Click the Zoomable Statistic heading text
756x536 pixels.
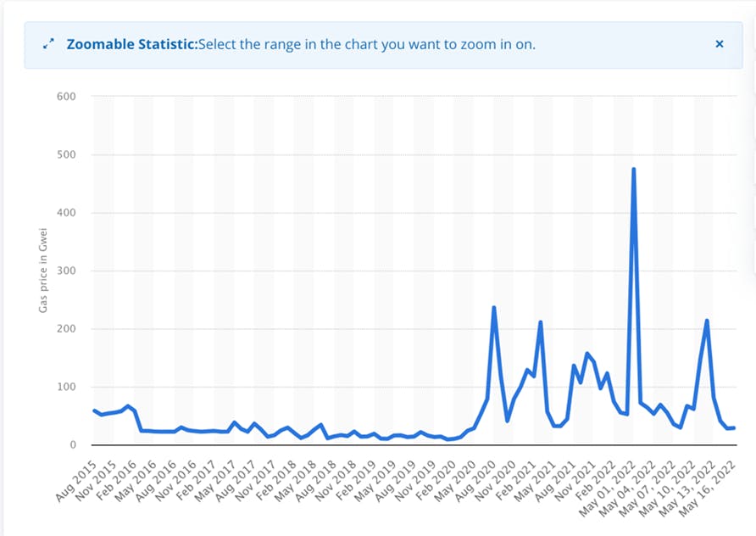click(132, 44)
